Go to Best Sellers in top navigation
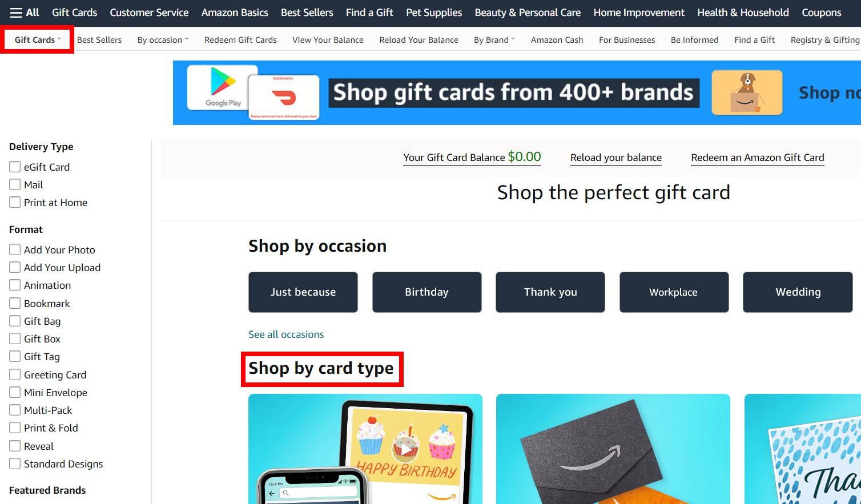This screenshot has height=504, width=861. (307, 13)
